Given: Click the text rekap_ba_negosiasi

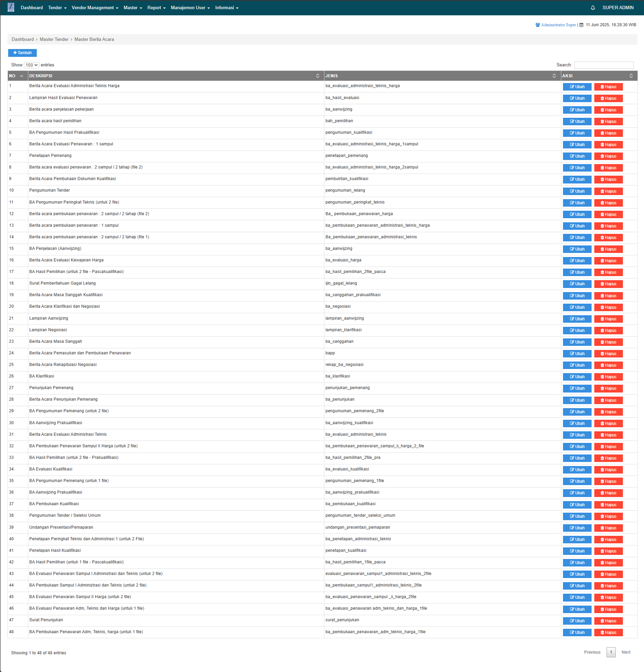Looking at the screenshot, I should point(344,365).
